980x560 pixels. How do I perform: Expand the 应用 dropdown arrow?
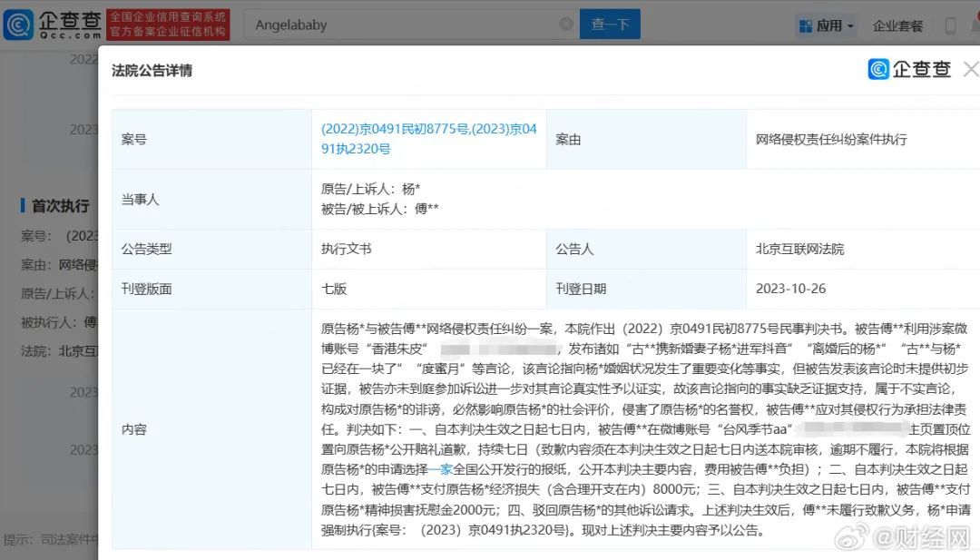tap(850, 26)
